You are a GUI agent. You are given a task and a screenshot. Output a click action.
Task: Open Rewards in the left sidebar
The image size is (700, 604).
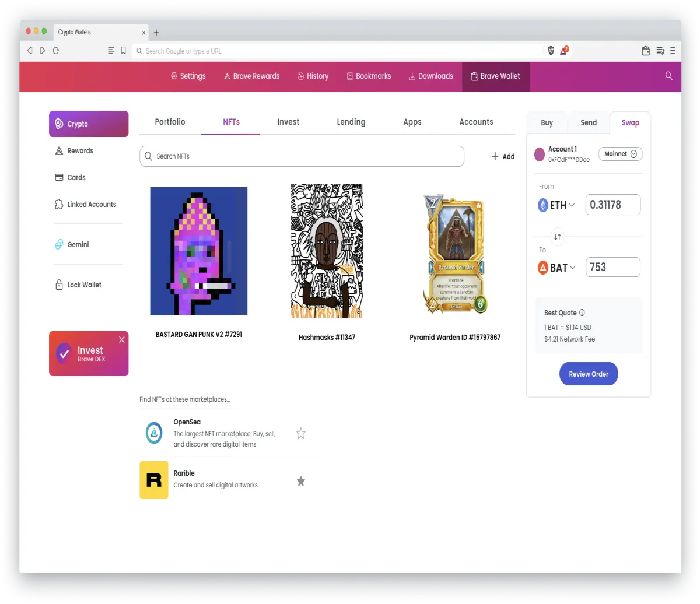[74, 151]
